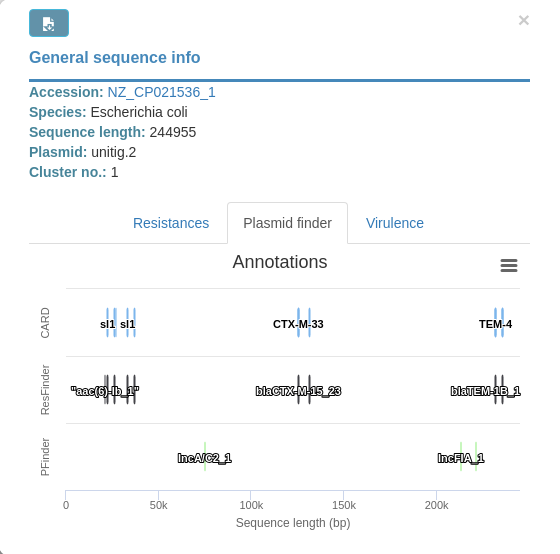
Task: Click the IncA/C2_1 PFinder annotation
Action: point(205,458)
